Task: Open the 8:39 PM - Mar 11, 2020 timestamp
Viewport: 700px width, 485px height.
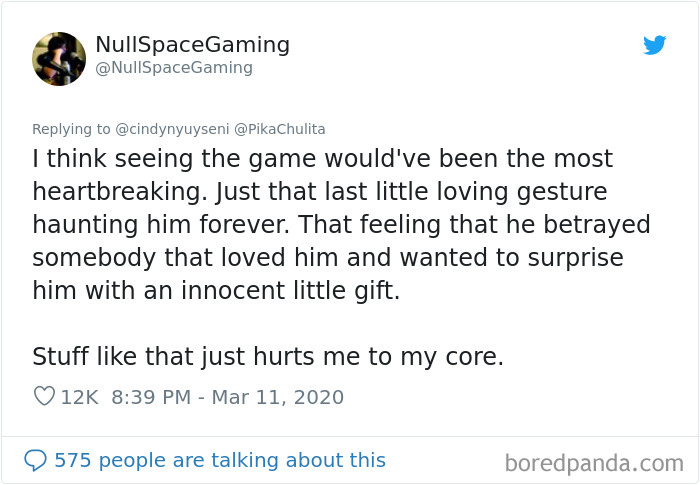Action: (228, 397)
